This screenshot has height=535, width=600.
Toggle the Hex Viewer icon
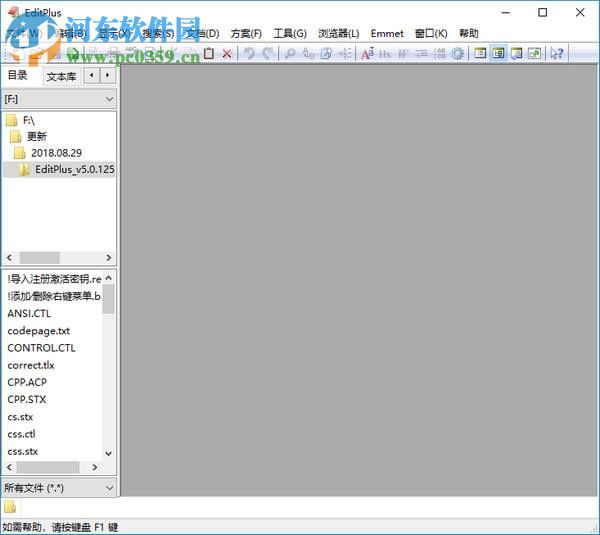click(385, 54)
